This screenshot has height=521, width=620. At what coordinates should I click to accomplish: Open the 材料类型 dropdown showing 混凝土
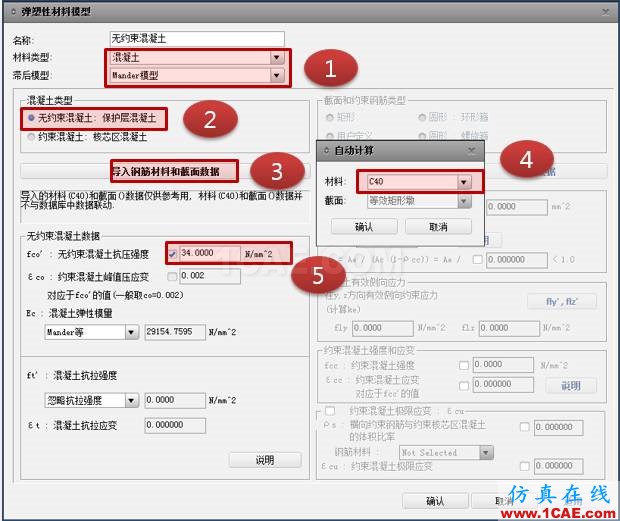coord(197,58)
